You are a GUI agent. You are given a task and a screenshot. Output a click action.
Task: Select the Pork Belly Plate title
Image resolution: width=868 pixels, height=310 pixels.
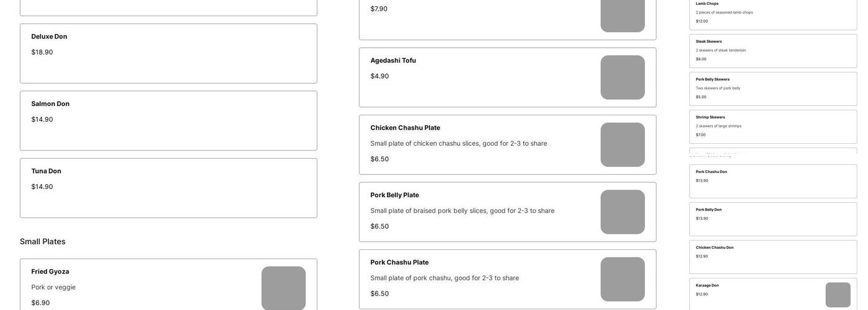(394, 195)
